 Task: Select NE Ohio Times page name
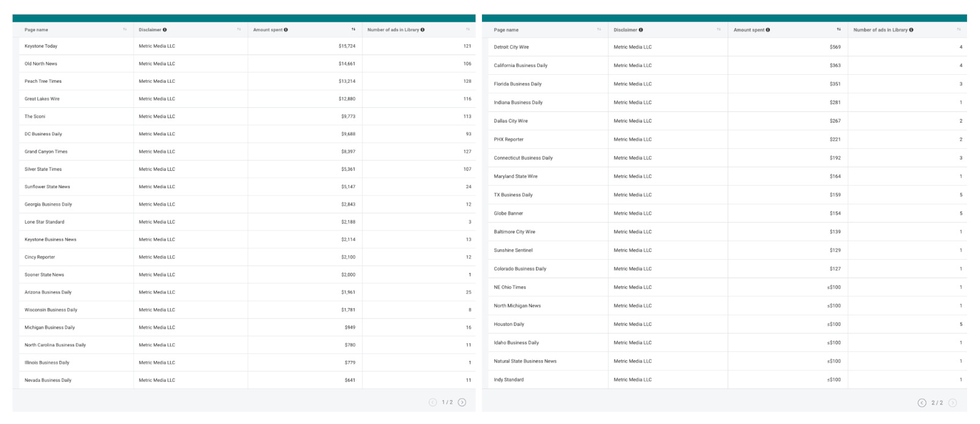[x=510, y=287]
